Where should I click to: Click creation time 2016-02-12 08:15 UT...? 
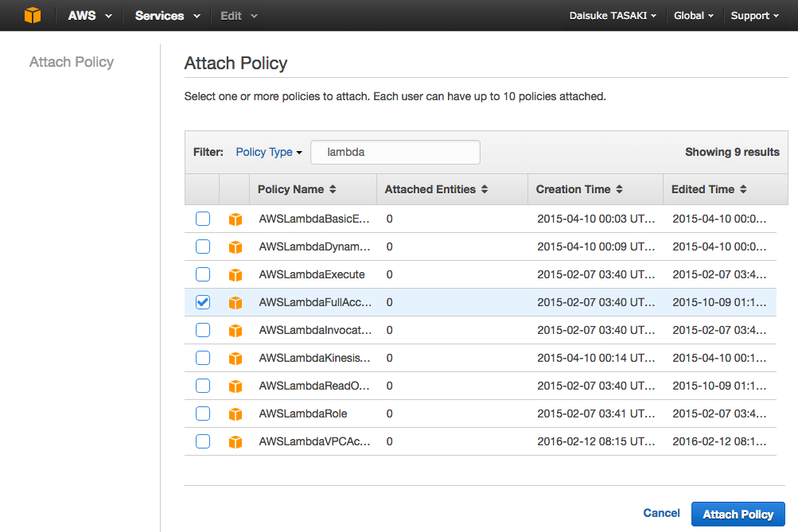pyautogui.click(x=596, y=441)
